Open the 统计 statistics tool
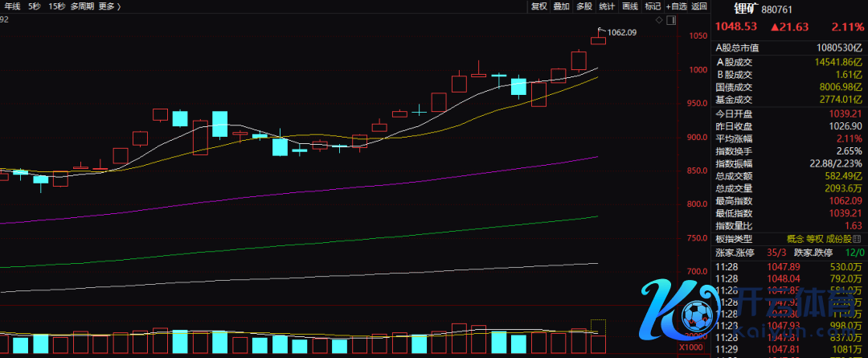868x358 pixels. coord(606,6)
